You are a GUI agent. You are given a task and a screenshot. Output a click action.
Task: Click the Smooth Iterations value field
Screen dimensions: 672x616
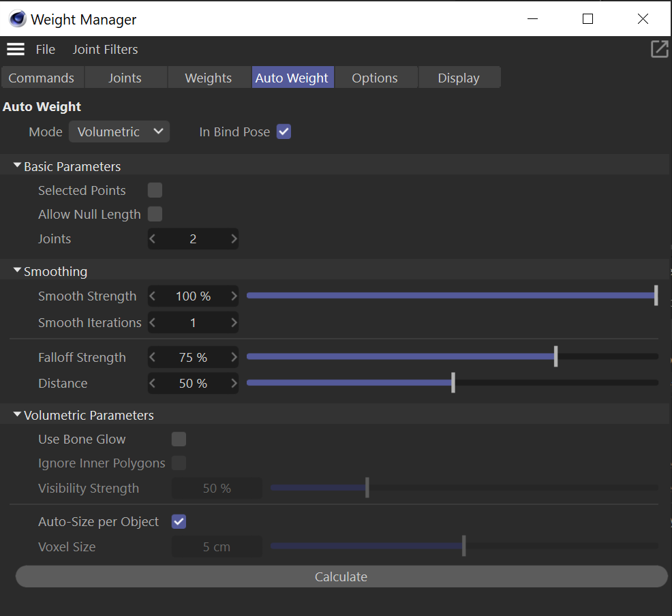193,323
